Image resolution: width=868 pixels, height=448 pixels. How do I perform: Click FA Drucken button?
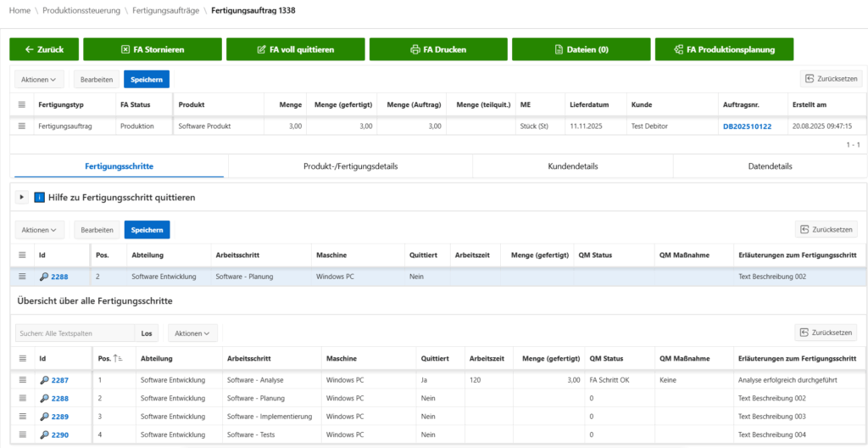[438, 49]
